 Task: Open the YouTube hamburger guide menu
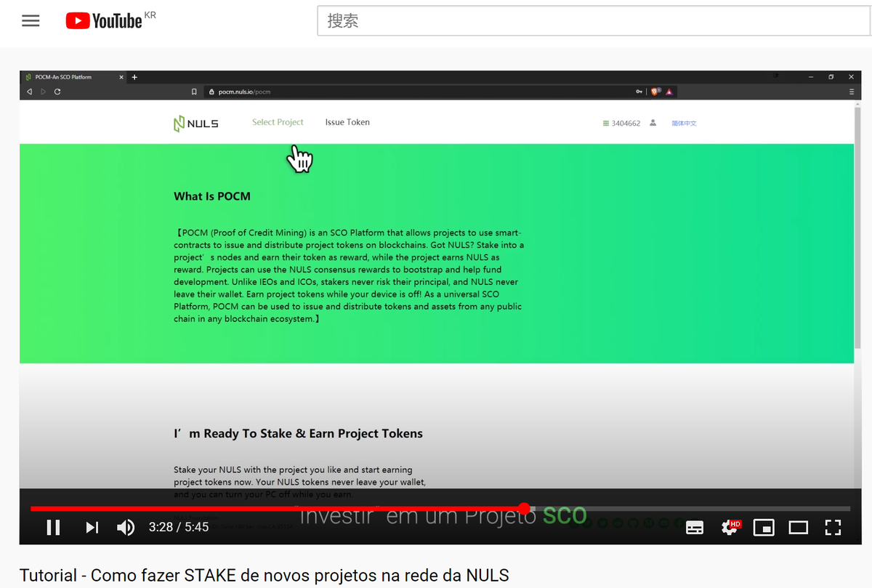point(31,21)
